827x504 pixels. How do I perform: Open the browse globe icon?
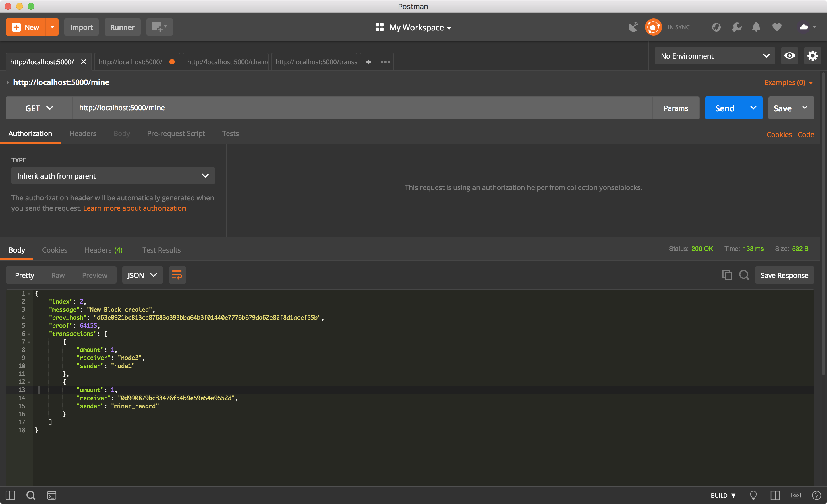(x=716, y=27)
